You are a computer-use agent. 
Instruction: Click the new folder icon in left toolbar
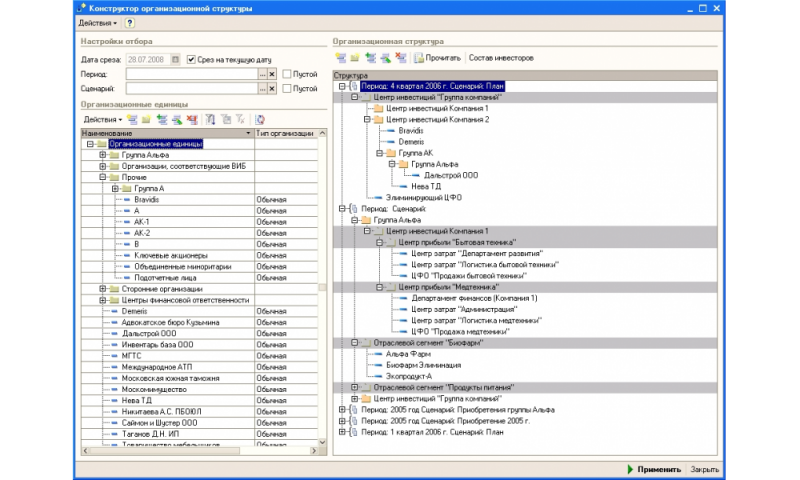(x=146, y=119)
